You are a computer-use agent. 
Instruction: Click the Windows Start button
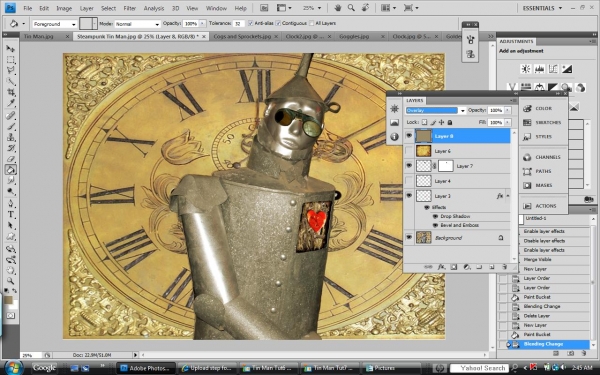point(14,367)
